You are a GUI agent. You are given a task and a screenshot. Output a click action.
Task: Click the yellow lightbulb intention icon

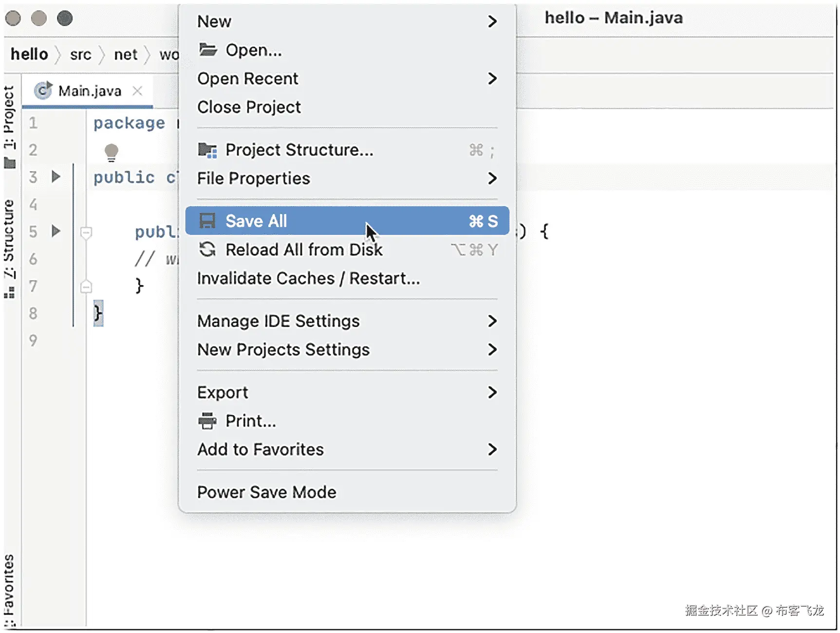[x=112, y=152]
